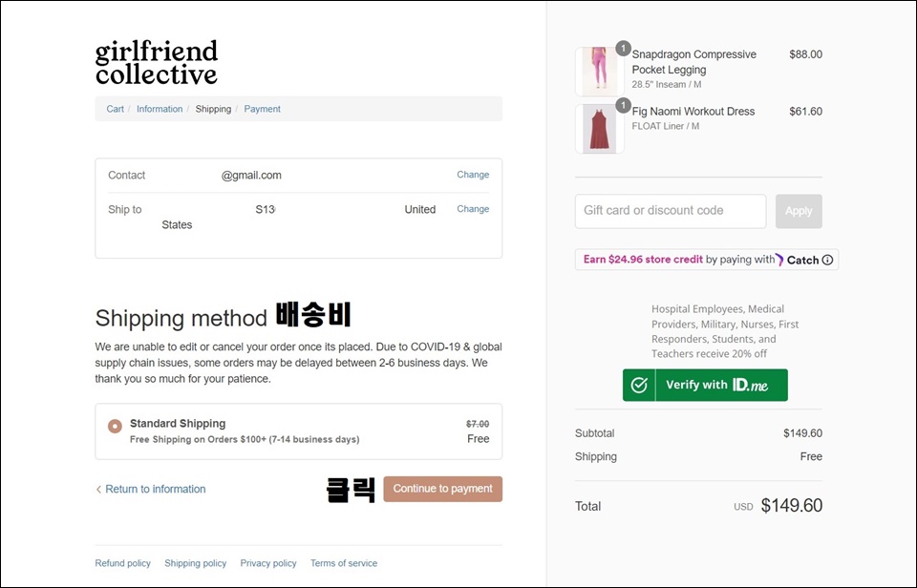Screen dimensions: 917x588
Task: Return to information page
Action: click(x=156, y=490)
